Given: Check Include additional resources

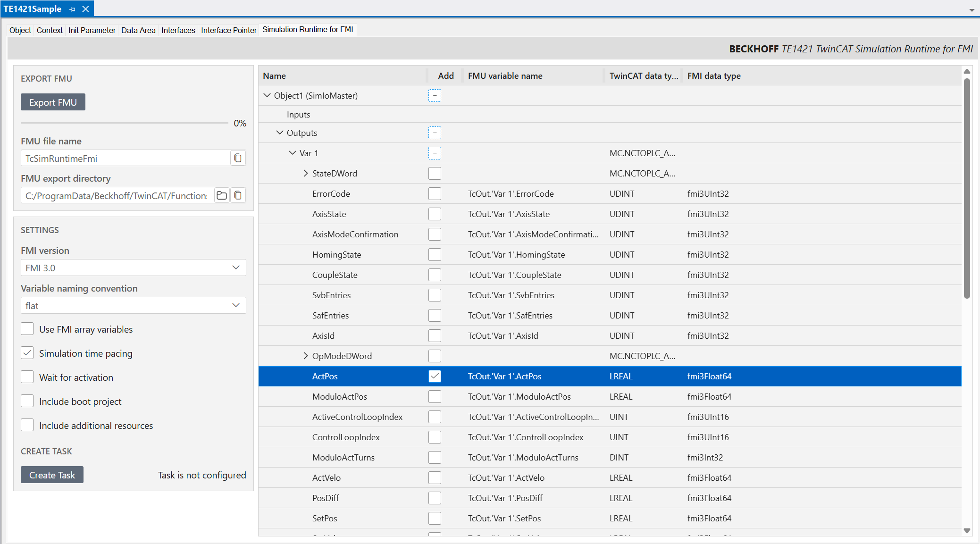Looking at the screenshot, I should click(27, 425).
